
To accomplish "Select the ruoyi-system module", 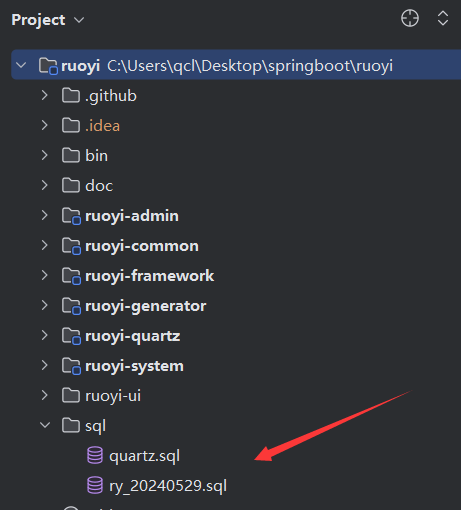I will [134, 366].
